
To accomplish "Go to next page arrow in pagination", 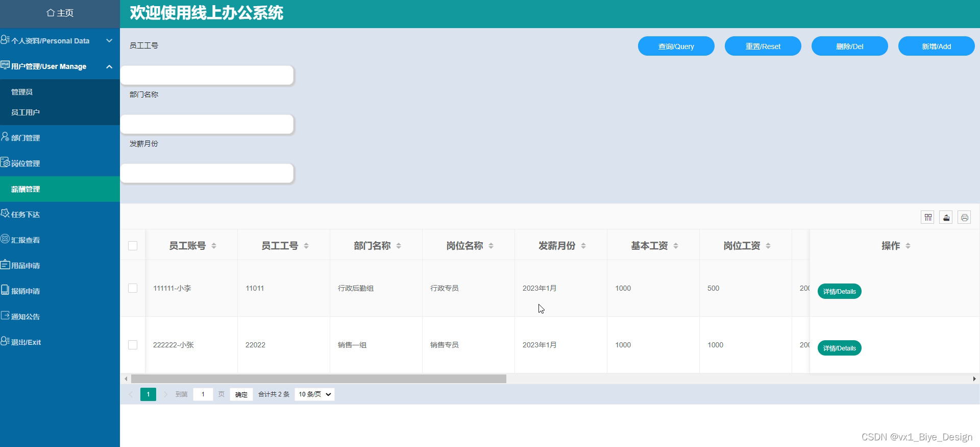I will point(165,394).
